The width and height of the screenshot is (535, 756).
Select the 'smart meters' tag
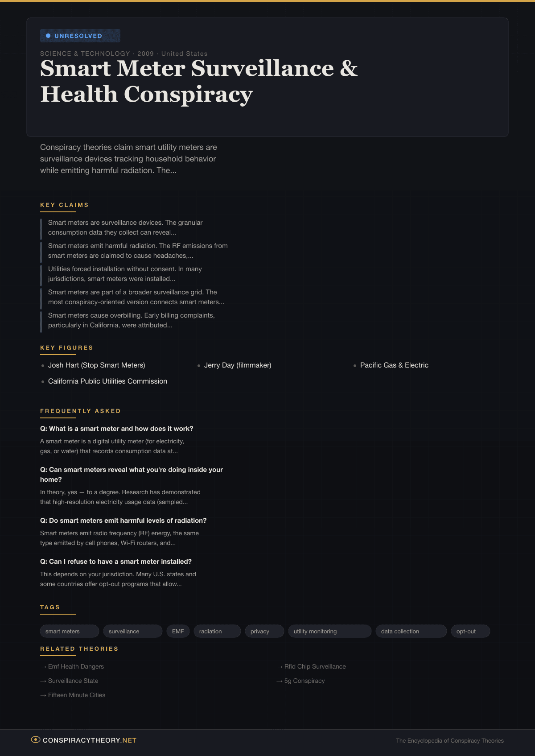[x=69, y=631]
